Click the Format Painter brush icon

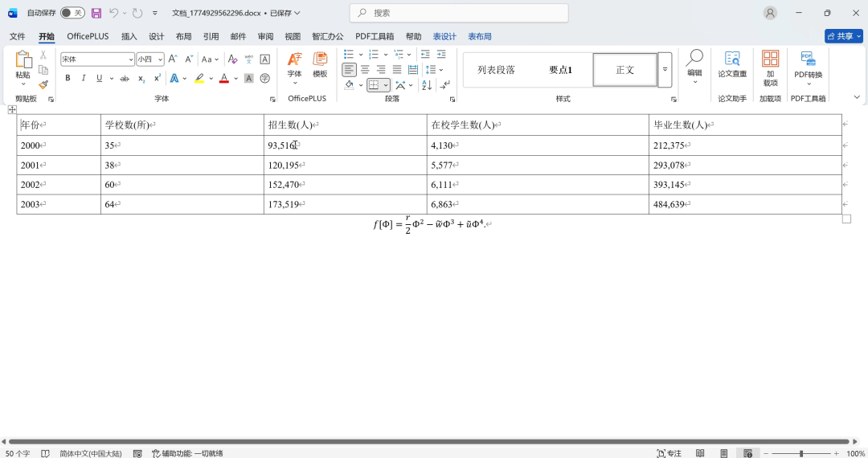(x=43, y=84)
